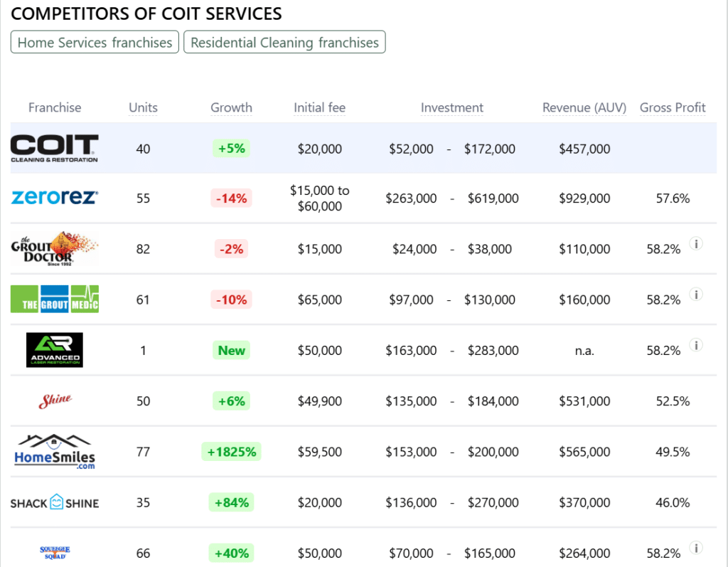Open Home Services franchises category
The width and height of the screenshot is (728, 567).
(95, 42)
